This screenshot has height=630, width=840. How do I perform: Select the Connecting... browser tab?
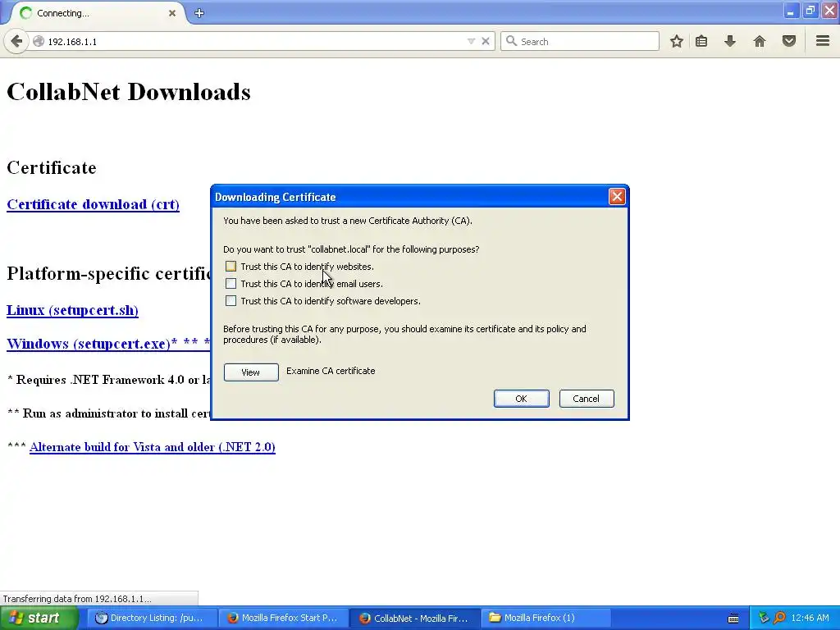(x=97, y=13)
